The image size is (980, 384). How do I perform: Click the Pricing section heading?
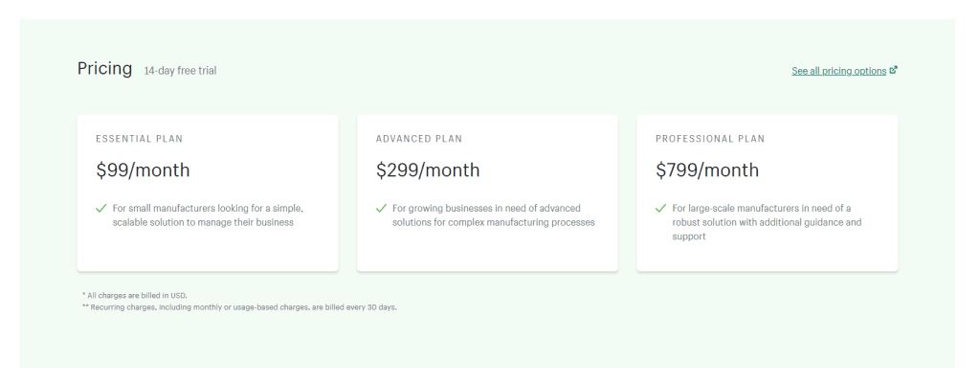pos(104,68)
